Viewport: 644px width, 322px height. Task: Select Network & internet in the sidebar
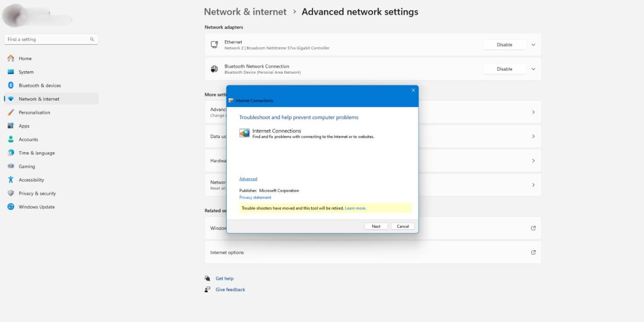(10, 99)
